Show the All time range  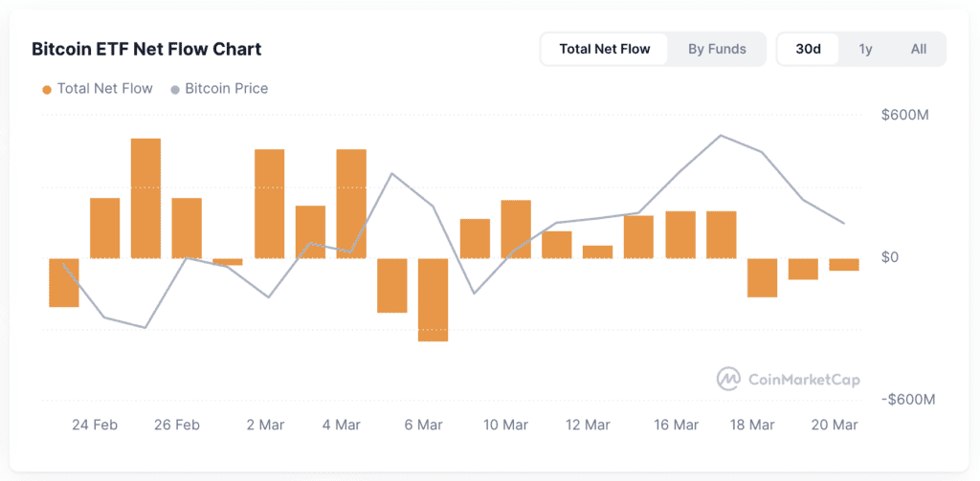(x=919, y=49)
